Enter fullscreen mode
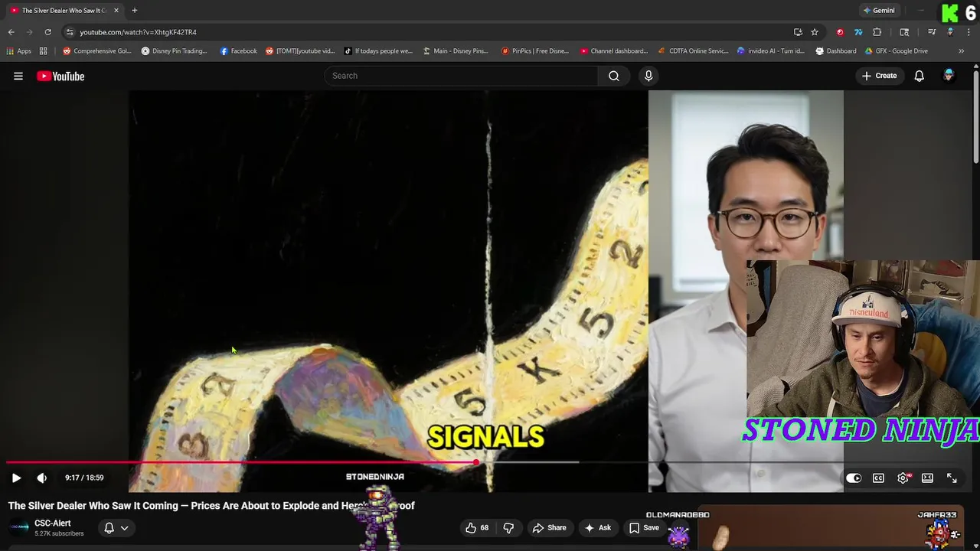Screen dimensions: 980x551 tap(952, 478)
